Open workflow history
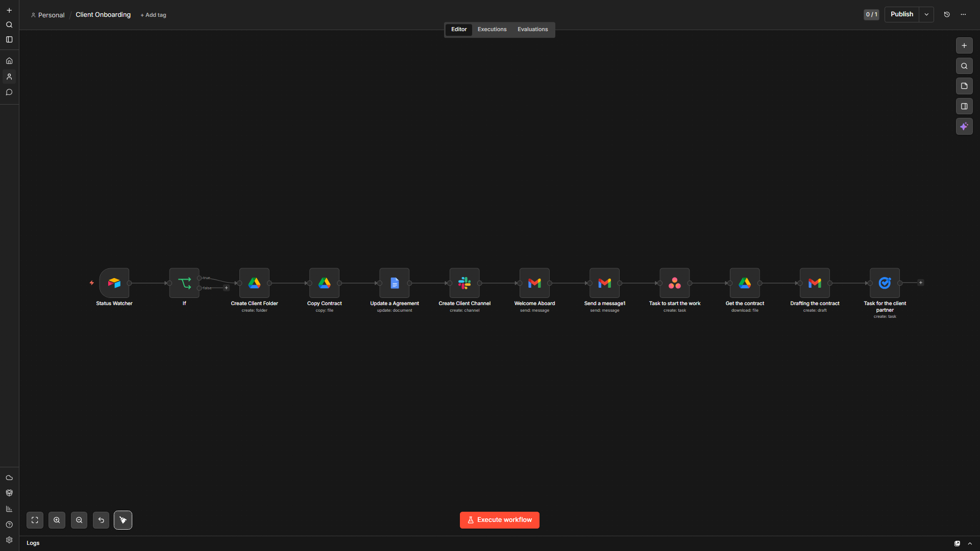The image size is (980, 551). [x=947, y=14]
